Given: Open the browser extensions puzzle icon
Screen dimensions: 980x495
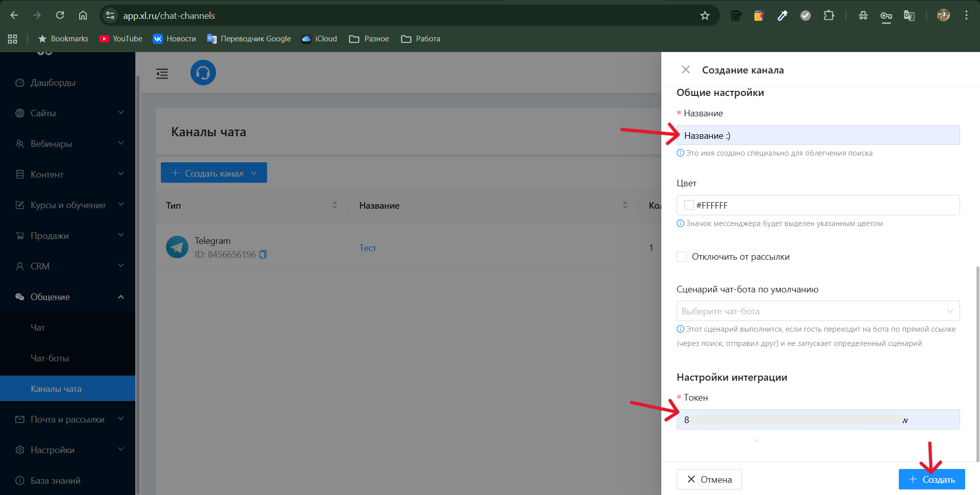Looking at the screenshot, I should click(829, 16).
